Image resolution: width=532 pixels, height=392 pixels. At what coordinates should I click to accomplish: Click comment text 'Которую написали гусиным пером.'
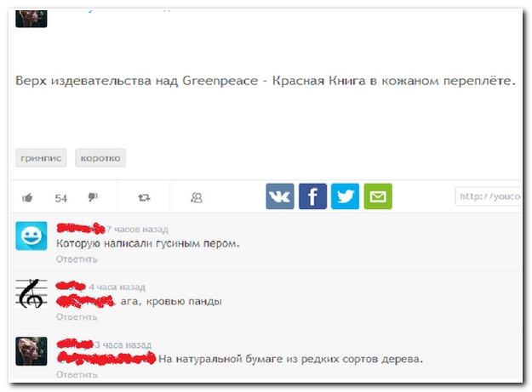[148, 243]
